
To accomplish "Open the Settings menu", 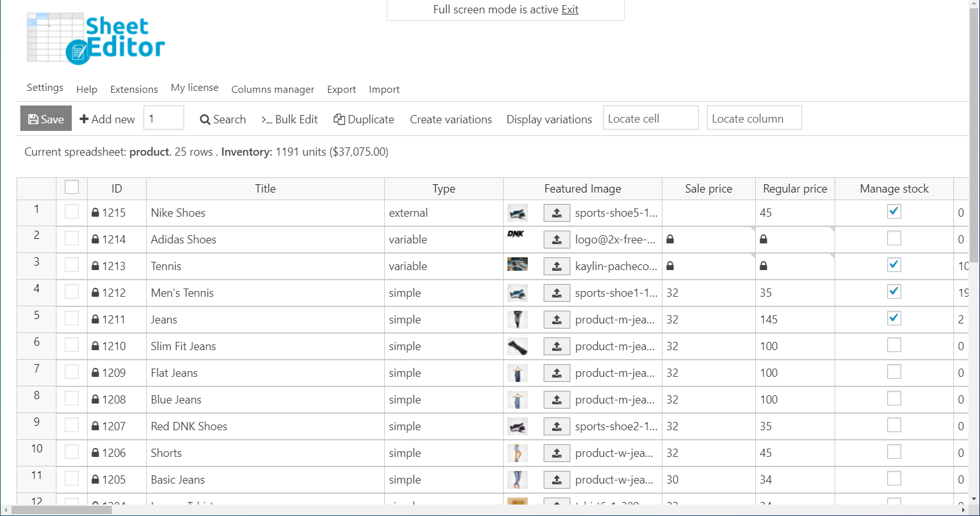I will (45, 88).
